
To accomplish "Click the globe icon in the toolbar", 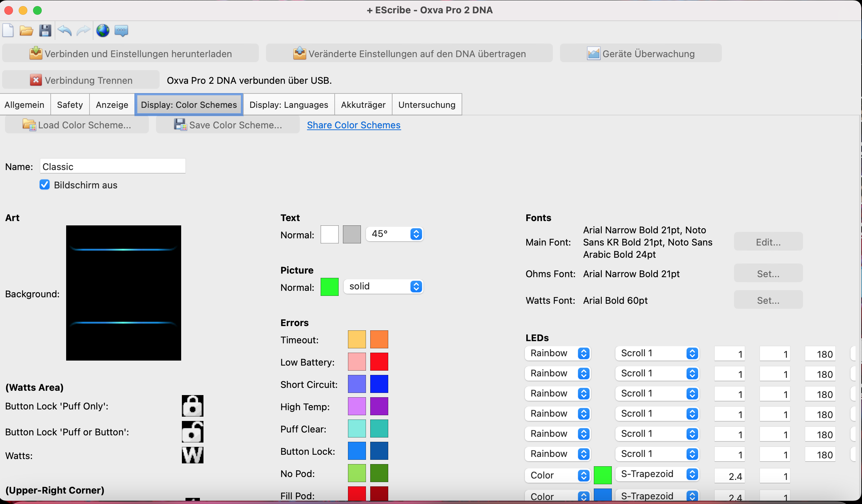I will 102,31.
